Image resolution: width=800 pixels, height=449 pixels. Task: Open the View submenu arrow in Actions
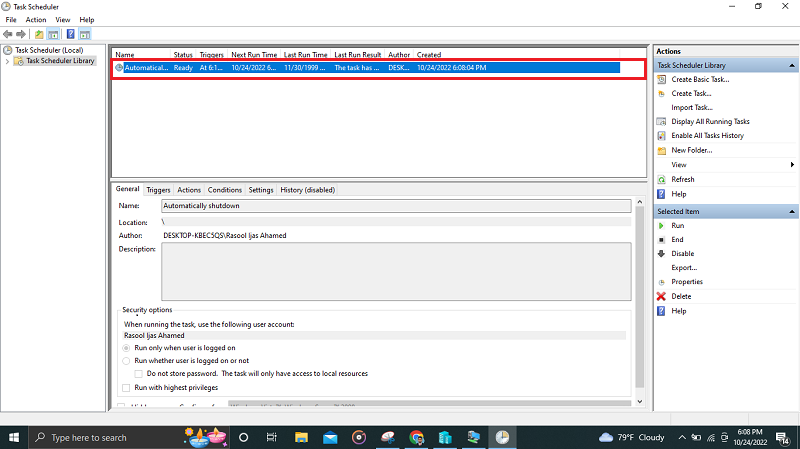point(792,165)
